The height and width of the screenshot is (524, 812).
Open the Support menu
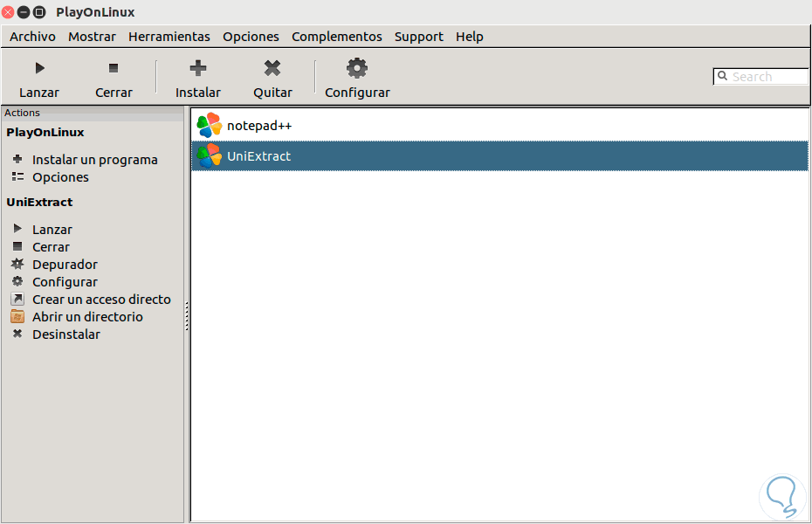coord(419,37)
